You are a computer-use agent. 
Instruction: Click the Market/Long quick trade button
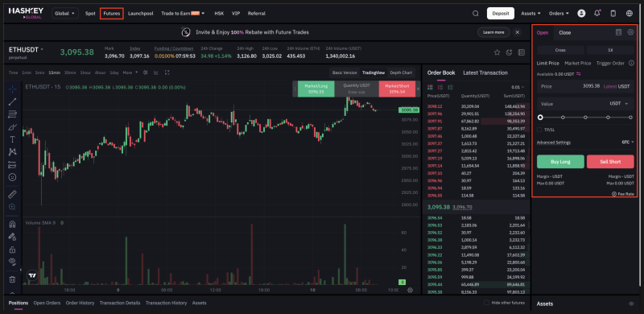316,89
